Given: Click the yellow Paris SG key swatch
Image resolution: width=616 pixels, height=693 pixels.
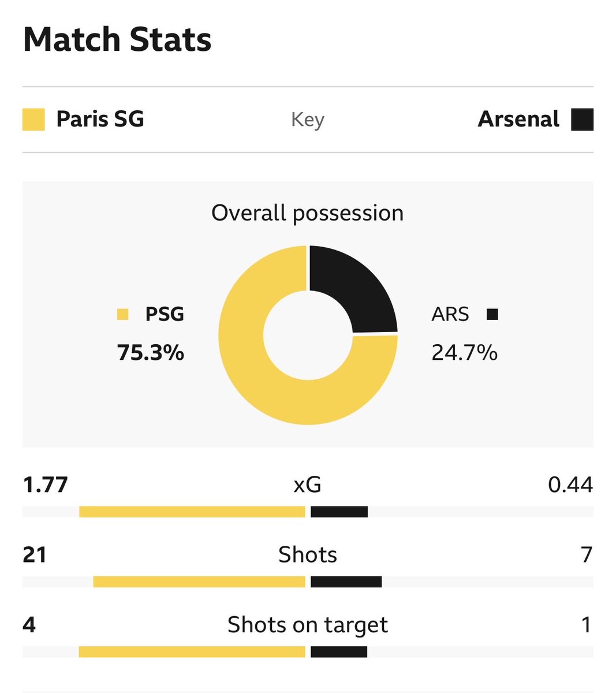Looking at the screenshot, I should (x=33, y=120).
